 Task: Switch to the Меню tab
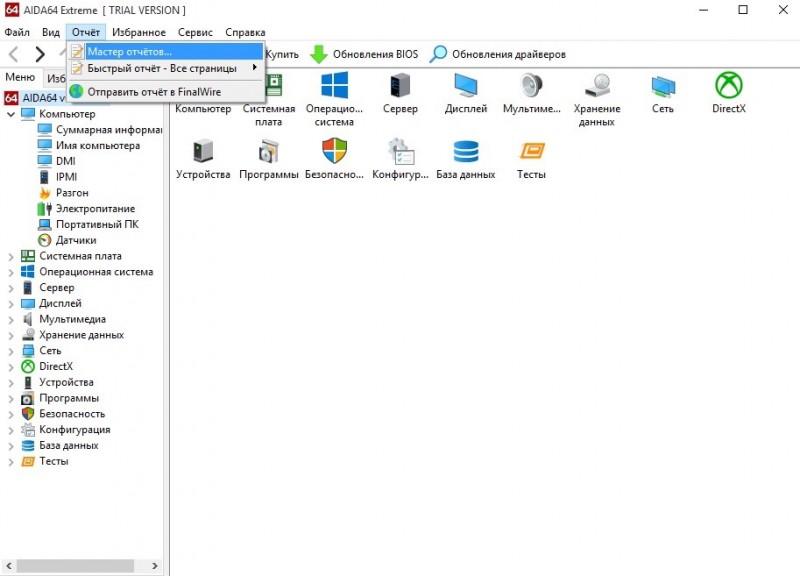(x=20, y=77)
